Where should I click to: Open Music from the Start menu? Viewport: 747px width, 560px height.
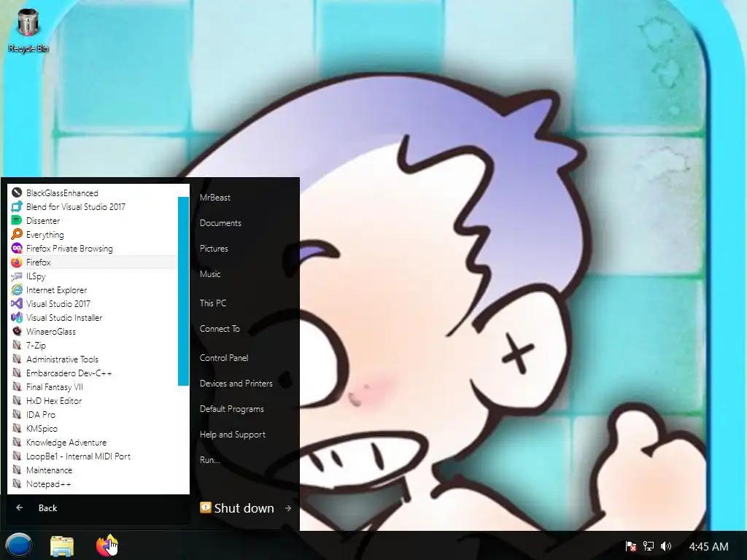209,274
